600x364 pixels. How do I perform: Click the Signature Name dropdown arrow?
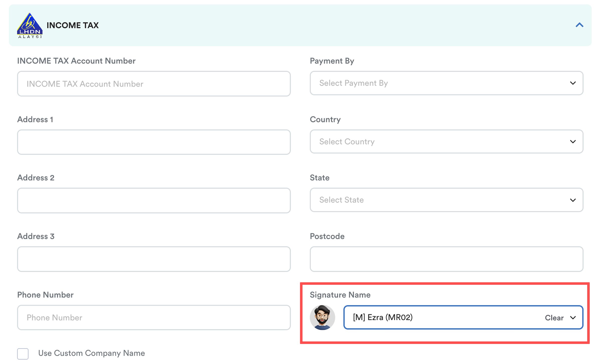pos(573,318)
